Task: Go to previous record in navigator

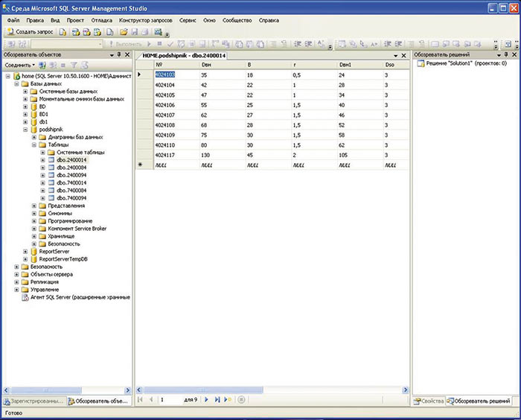Action: pos(151,399)
